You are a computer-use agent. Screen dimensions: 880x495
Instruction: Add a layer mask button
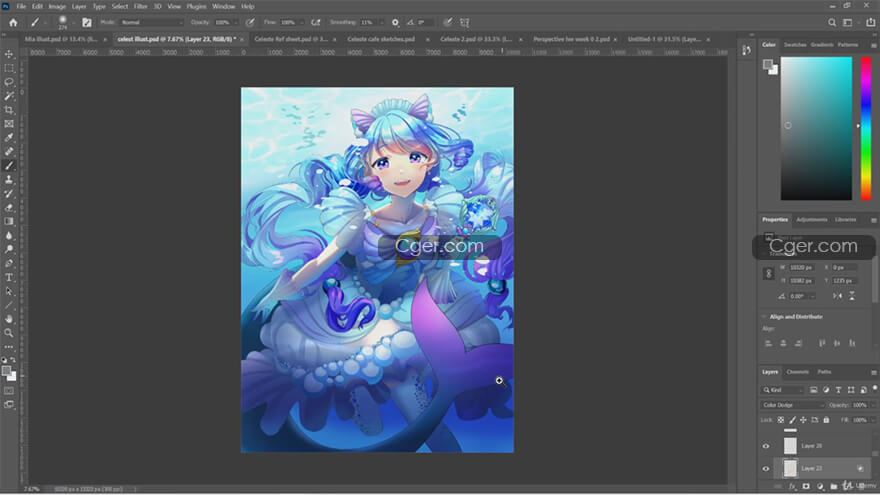coord(806,487)
